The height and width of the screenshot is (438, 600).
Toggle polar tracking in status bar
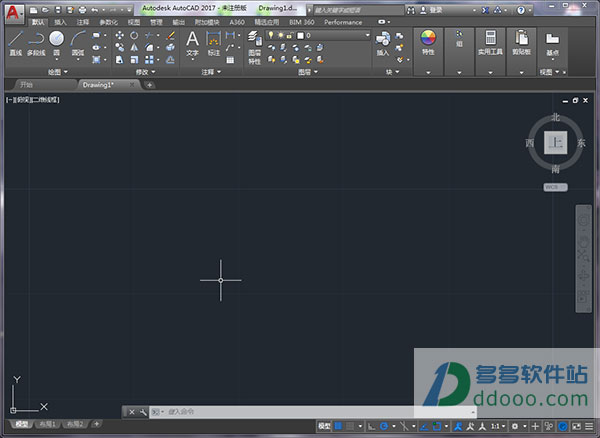(x=384, y=426)
